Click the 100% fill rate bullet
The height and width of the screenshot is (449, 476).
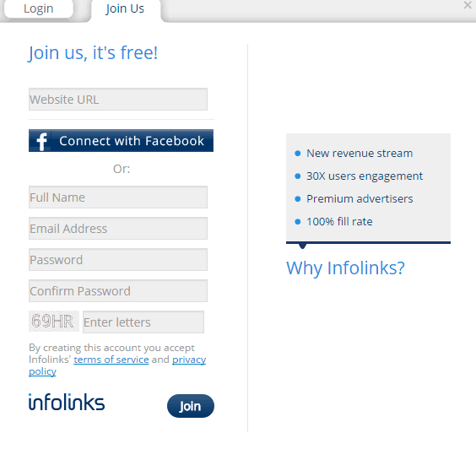coord(339,222)
